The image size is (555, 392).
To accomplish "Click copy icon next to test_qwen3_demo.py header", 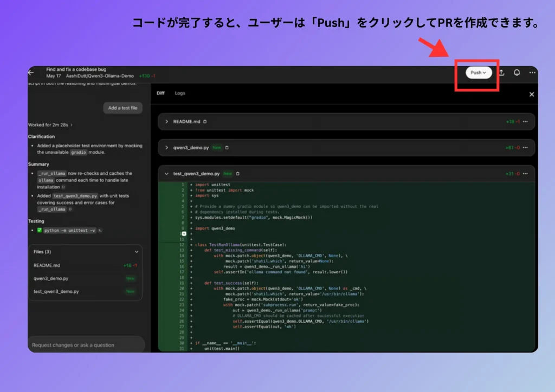I will coord(238,174).
